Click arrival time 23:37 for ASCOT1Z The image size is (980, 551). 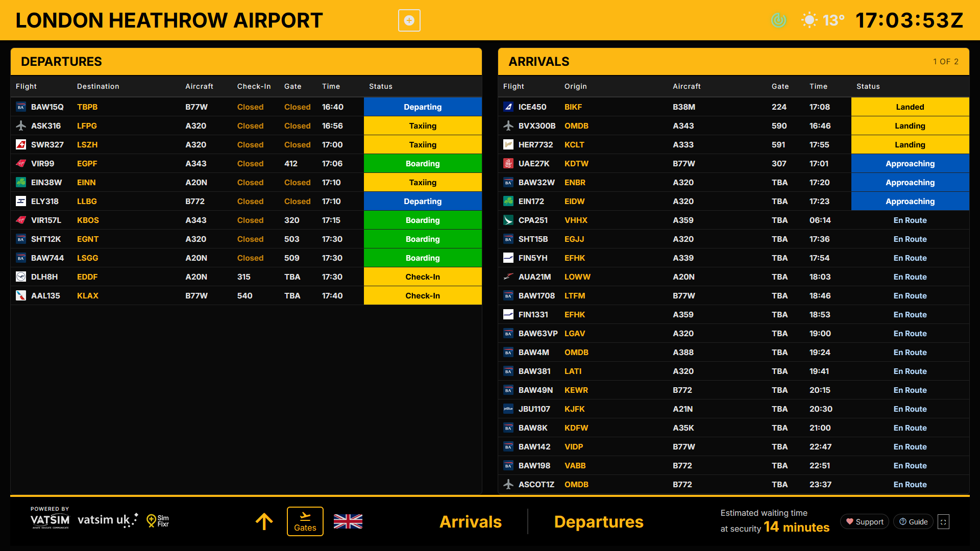pyautogui.click(x=820, y=485)
